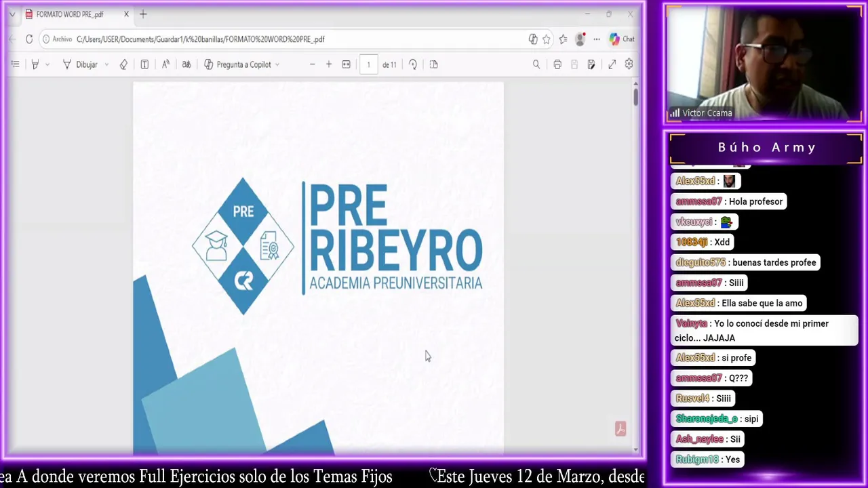Activate the Dibujar draw tool

pyautogui.click(x=81, y=64)
